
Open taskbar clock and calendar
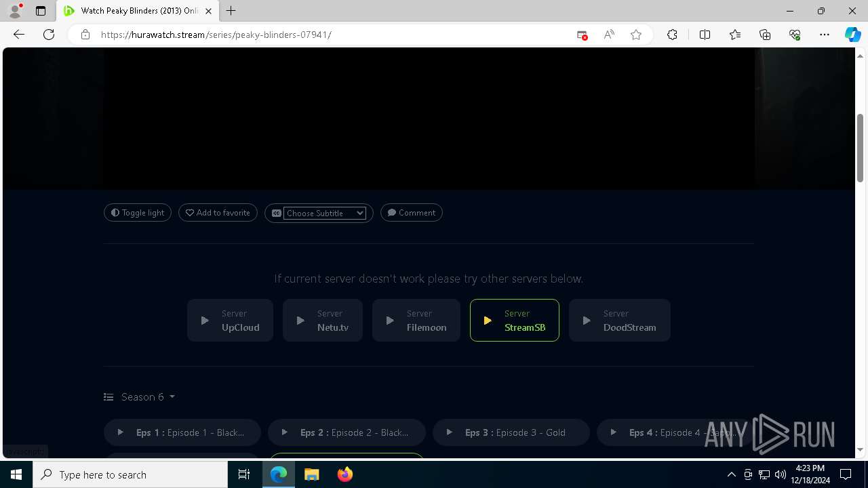810,474
